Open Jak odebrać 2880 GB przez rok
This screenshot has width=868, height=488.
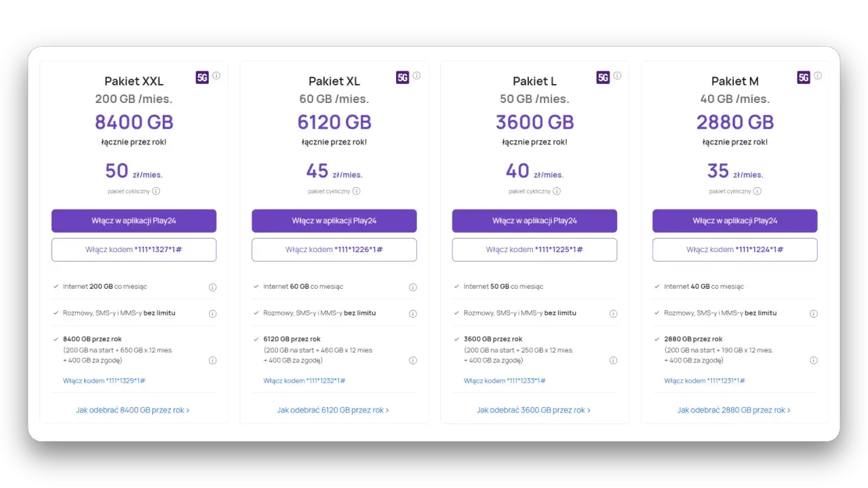coord(734,410)
